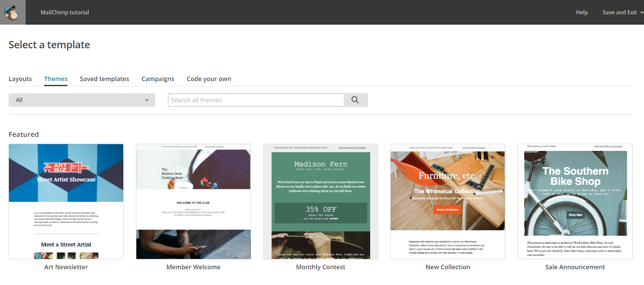Open the Help link
Image resolution: width=644 pixels, height=285 pixels.
582,12
